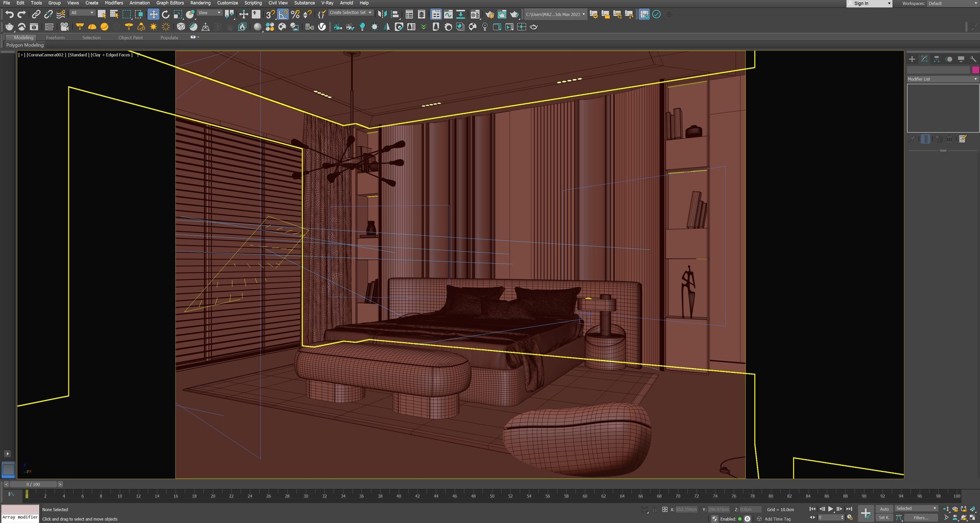Viewport: 980px width, 523px height.
Task: Click the V-Ray logo toolbar icon
Action: click(x=322, y=27)
